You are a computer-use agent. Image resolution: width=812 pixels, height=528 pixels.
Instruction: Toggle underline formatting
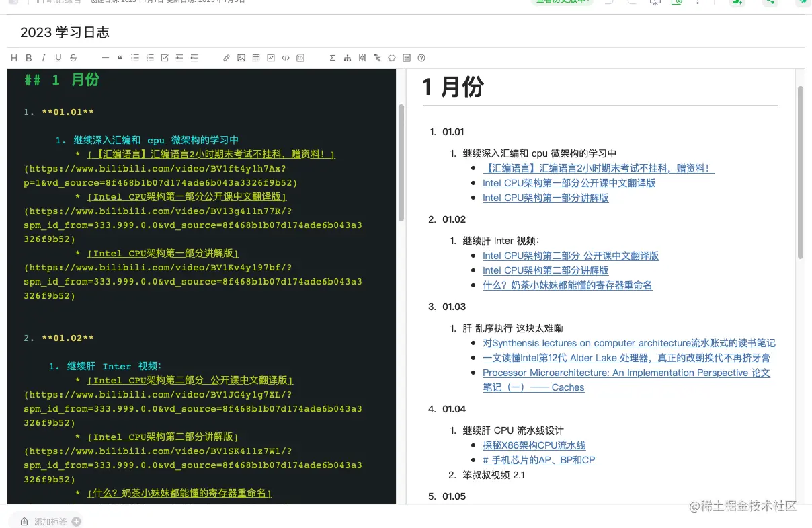click(58, 58)
